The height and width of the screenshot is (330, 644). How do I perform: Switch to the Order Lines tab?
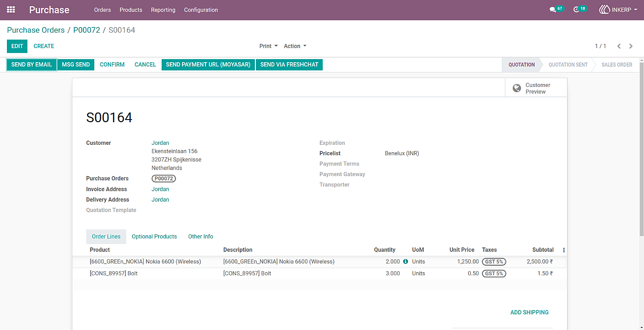tap(106, 237)
